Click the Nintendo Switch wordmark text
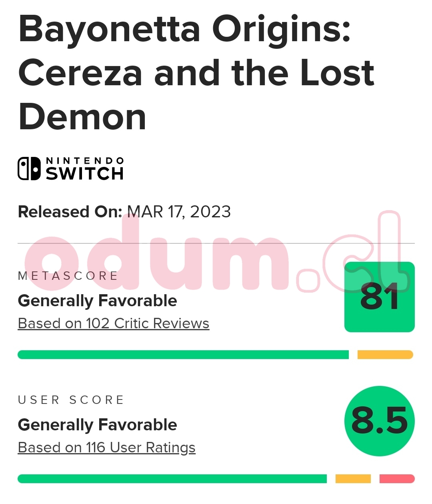The width and height of the screenshot is (432, 504). click(84, 169)
